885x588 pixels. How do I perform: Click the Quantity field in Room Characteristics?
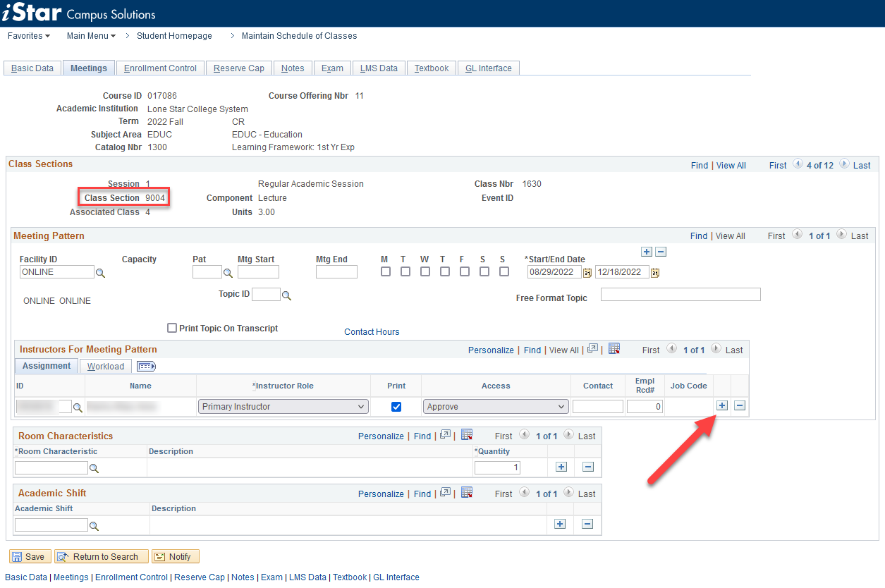(x=497, y=467)
